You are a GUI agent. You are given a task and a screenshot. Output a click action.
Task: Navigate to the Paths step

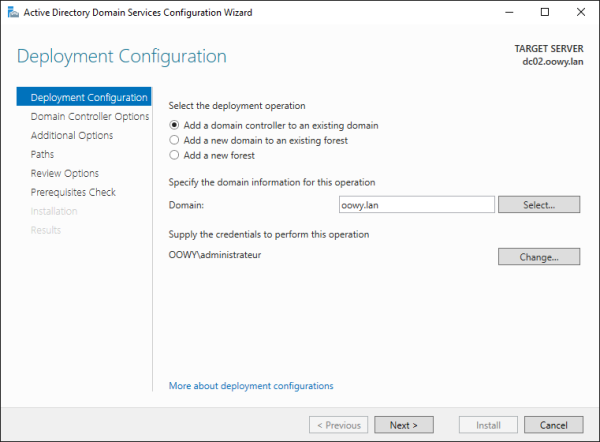coord(43,155)
